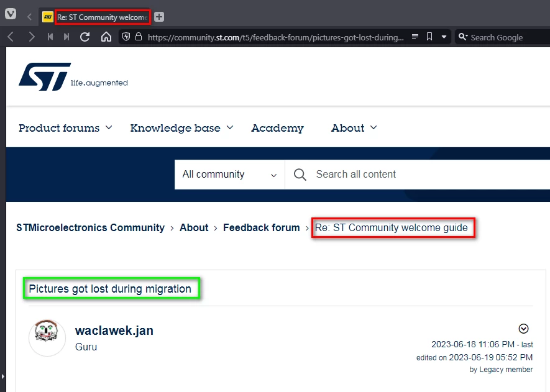Click the Guru rank label
The width and height of the screenshot is (550, 392).
coord(86,347)
